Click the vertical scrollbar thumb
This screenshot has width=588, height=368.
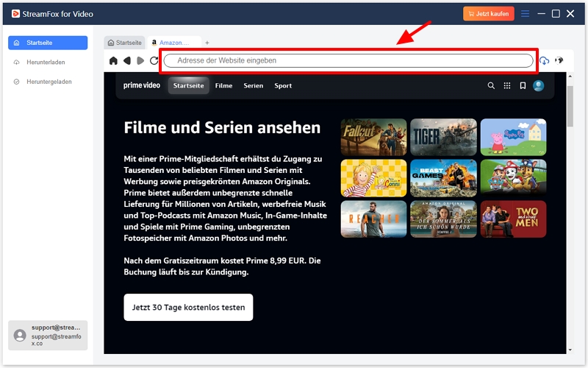[570, 106]
